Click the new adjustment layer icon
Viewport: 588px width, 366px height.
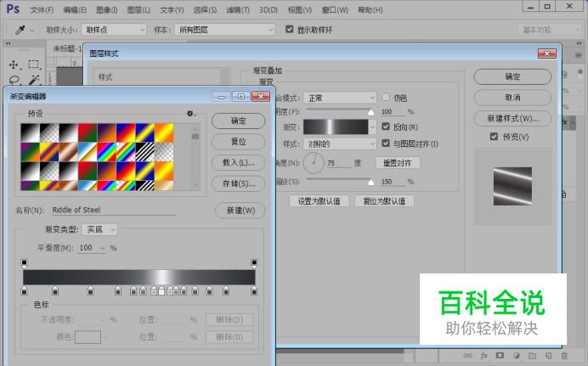point(517,356)
